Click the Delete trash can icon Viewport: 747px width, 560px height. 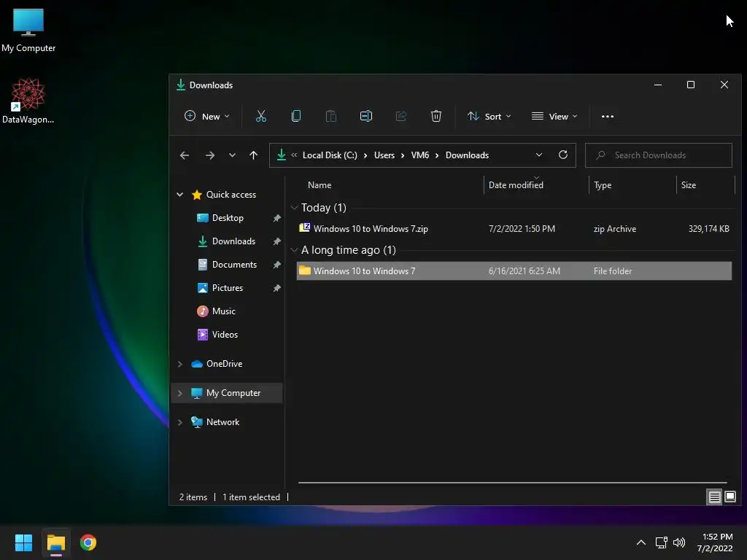[436, 116]
